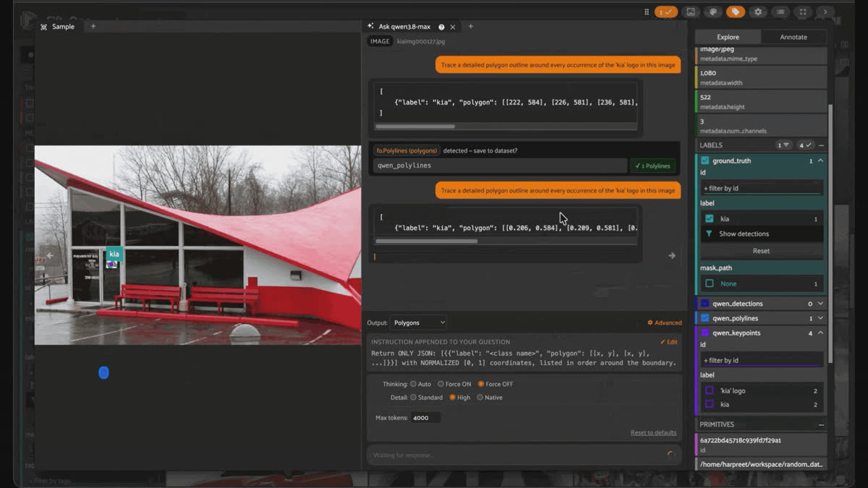Click the LABELS checked count pill showing 4
868x488 pixels.
click(806, 145)
